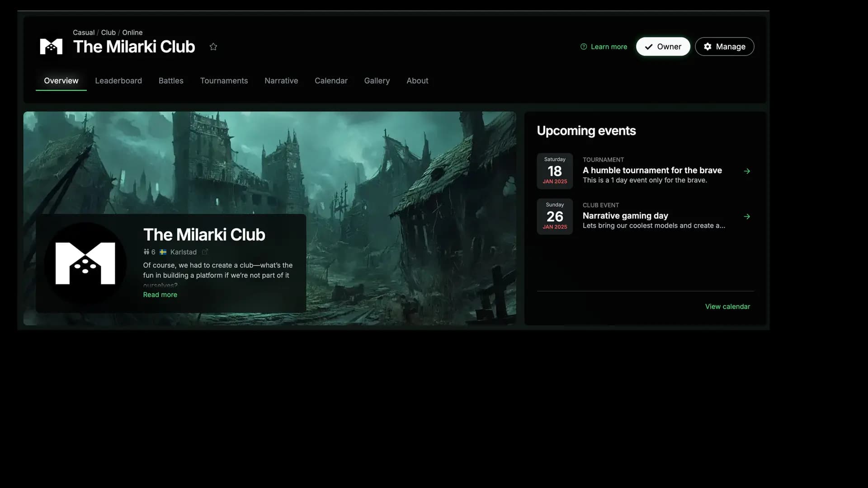
Task: Select the Calendar tab
Action: 331,80
